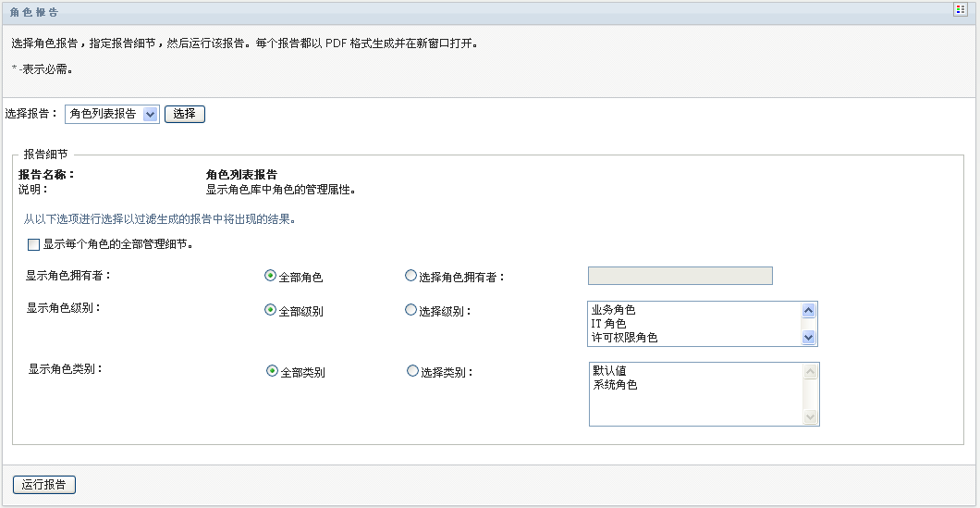This screenshot has height=508, width=980.
Task: Click the panel options icon in title bar
Action: coord(960,9)
